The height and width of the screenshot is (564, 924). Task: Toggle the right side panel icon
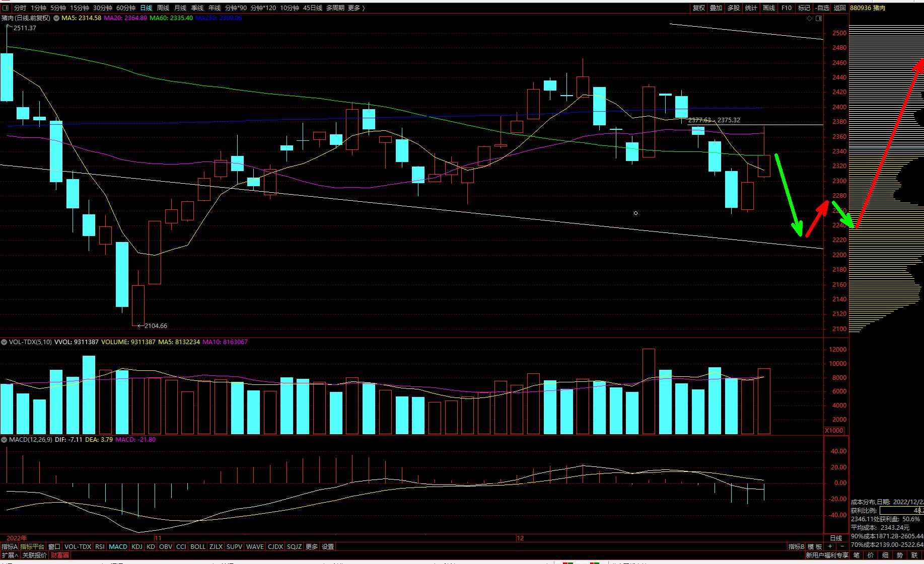819,18
